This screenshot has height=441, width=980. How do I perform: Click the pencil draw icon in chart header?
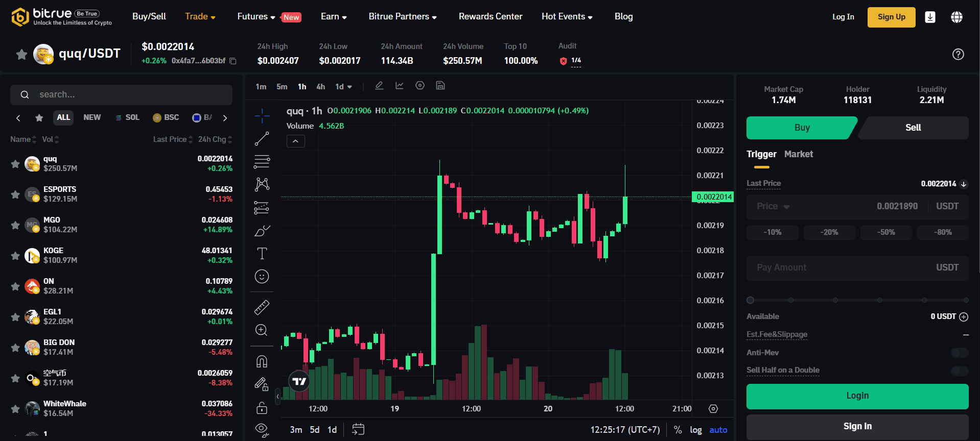tap(379, 86)
